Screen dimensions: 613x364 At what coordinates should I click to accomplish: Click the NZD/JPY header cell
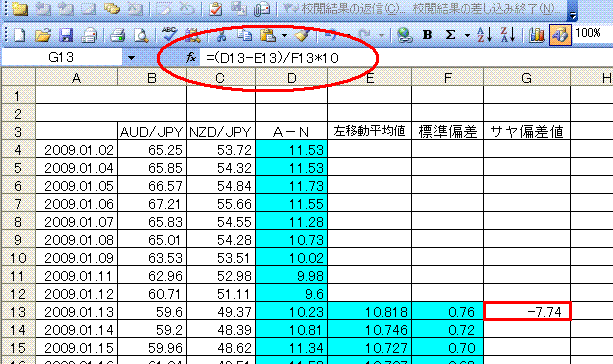point(221,132)
